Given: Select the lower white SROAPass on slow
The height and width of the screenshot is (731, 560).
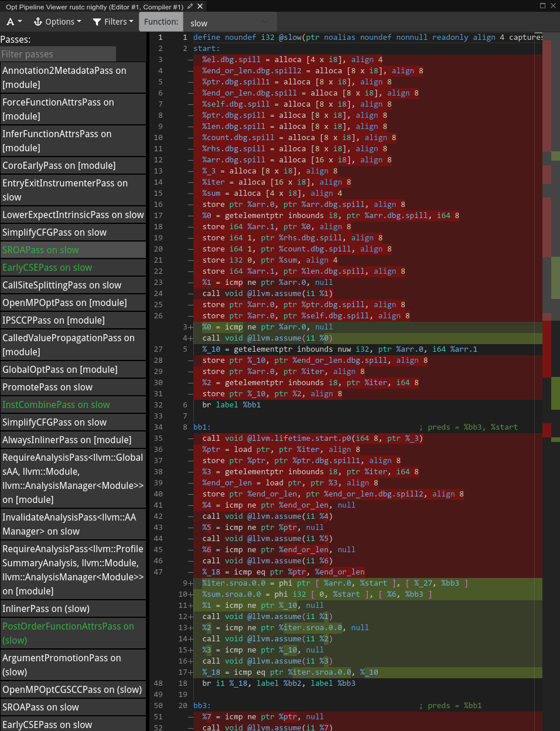Looking at the screenshot, I should pyautogui.click(x=73, y=707).
